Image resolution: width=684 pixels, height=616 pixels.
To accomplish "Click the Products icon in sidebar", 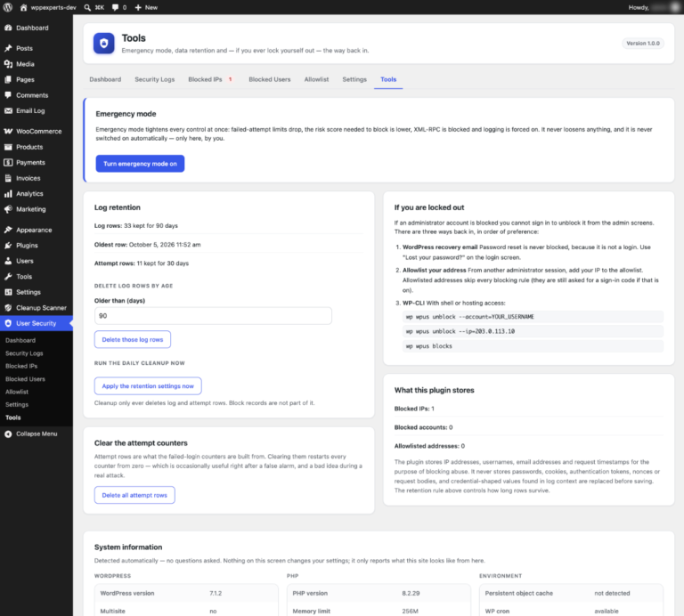I will coord(8,147).
